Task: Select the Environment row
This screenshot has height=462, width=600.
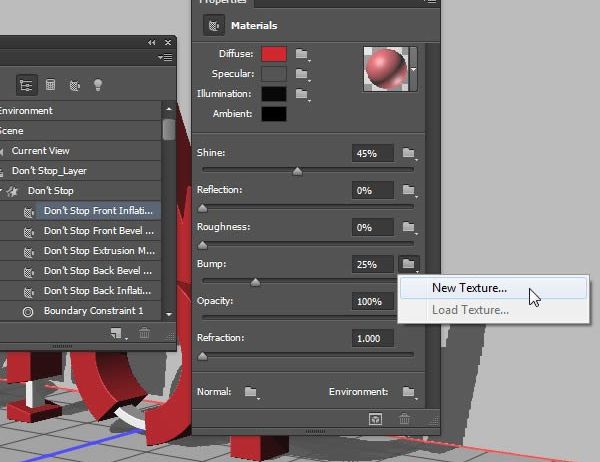Action: [80, 111]
